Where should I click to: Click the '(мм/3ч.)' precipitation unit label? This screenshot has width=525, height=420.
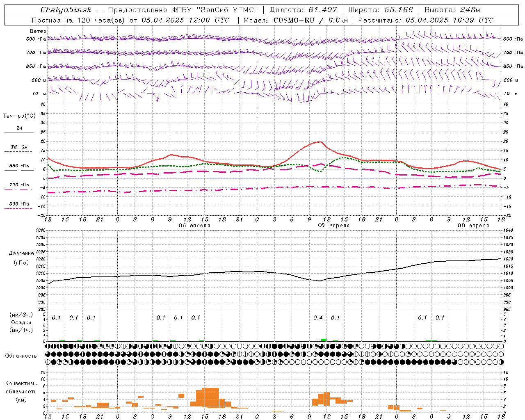click(21, 315)
